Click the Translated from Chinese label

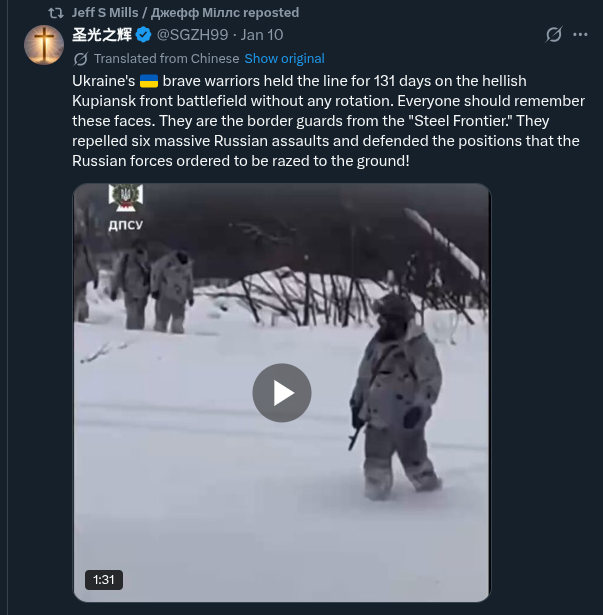click(166, 59)
